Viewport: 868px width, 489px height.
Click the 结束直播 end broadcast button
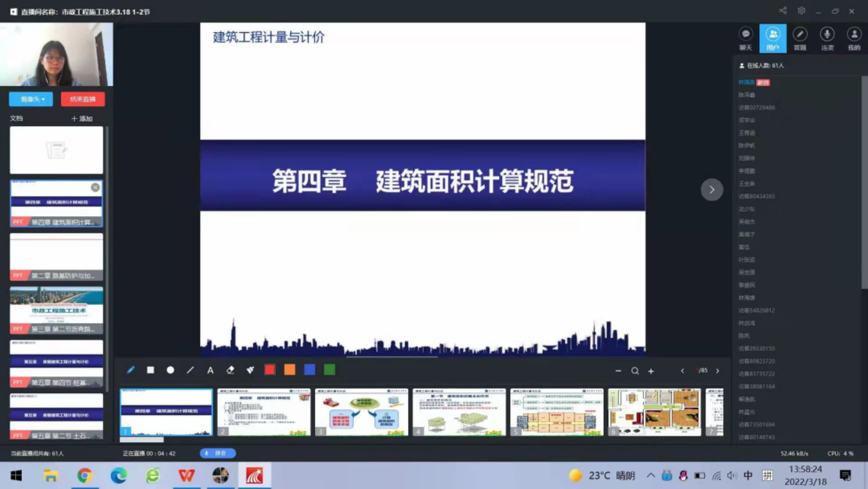click(x=83, y=99)
